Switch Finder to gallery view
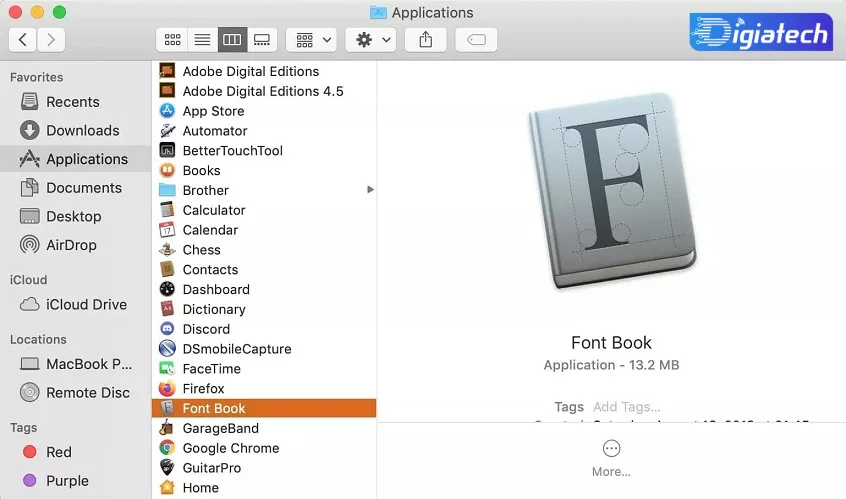Screen dimensions: 846x499 [262, 39]
